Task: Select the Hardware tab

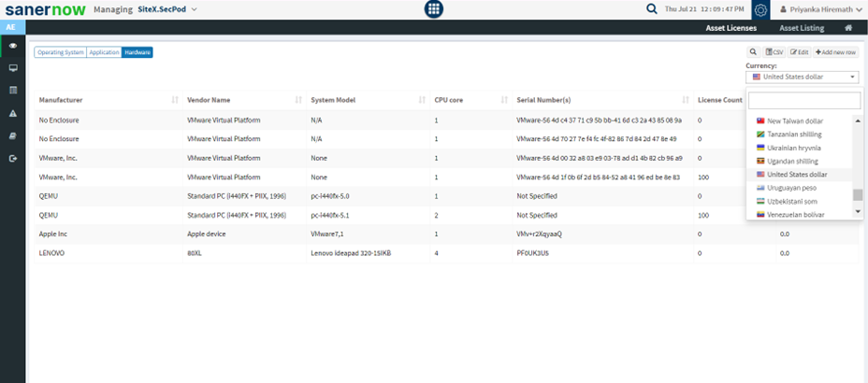Action: [x=137, y=52]
